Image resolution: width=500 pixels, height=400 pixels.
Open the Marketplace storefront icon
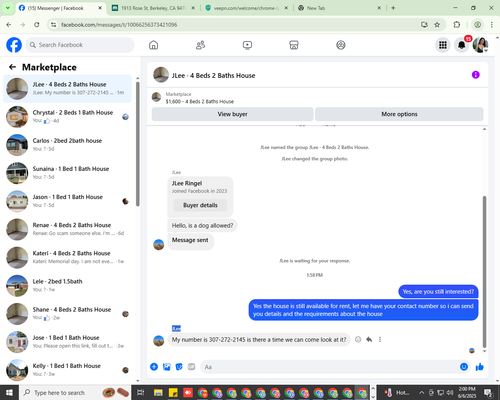[294, 45]
